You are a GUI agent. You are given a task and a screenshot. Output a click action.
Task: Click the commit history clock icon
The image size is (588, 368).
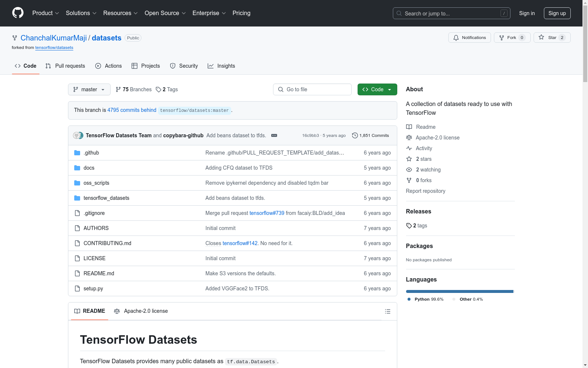coord(355,135)
